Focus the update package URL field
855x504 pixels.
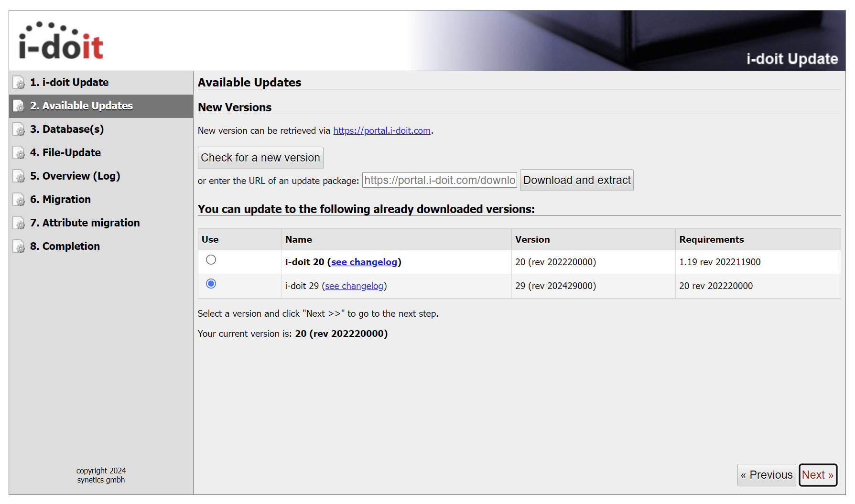point(440,180)
